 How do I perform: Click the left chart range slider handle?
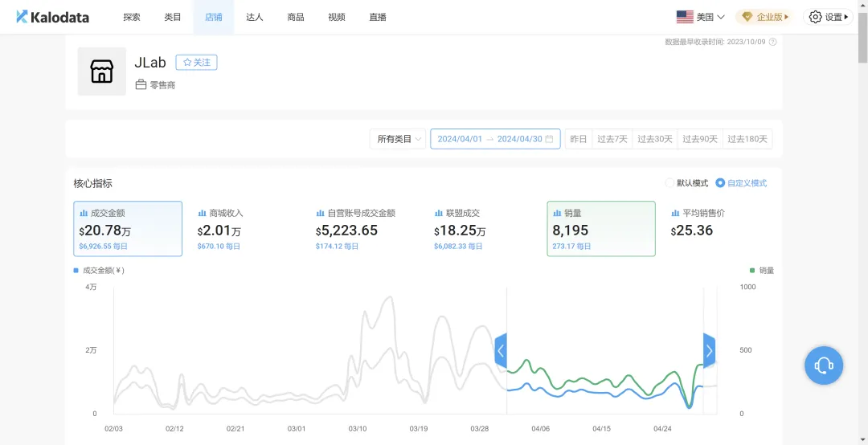(x=501, y=351)
